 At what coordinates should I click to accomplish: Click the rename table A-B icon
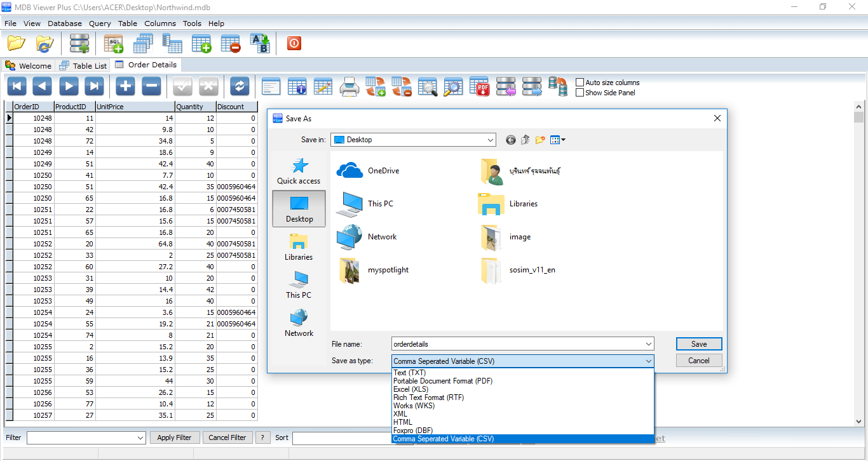click(x=259, y=44)
